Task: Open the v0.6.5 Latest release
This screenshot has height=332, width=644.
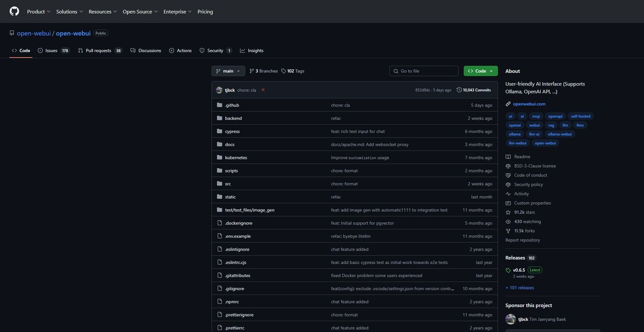Action: click(519, 270)
